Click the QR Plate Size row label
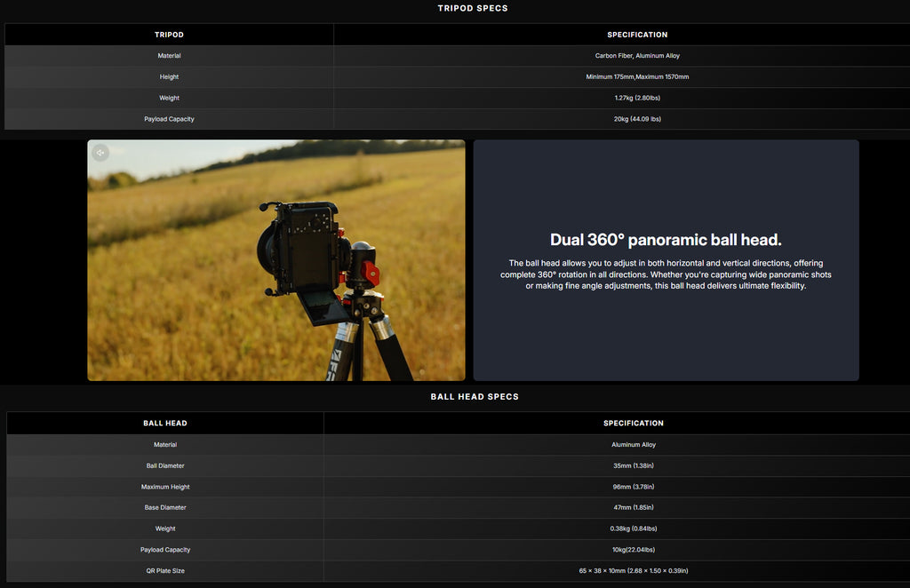910x588 pixels. click(x=165, y=571)
